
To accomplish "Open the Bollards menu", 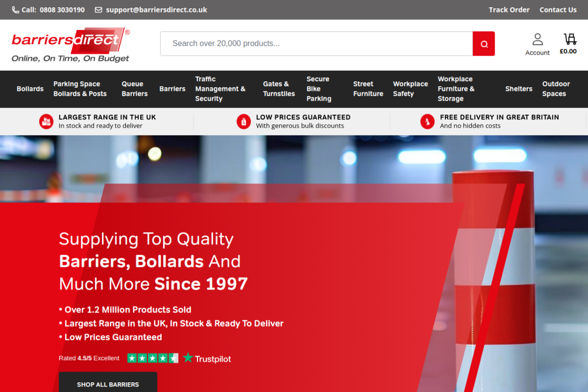I will (x=30, y=89).
